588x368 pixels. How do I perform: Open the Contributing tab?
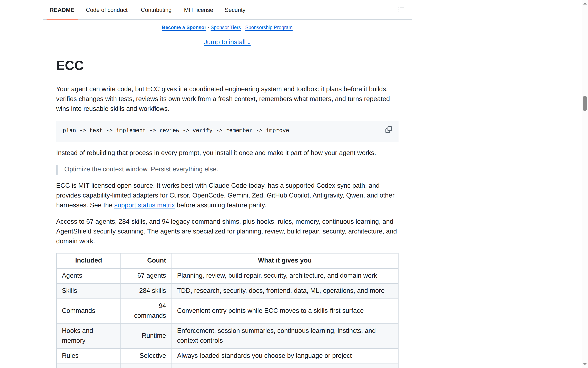[x=156, y=10]
